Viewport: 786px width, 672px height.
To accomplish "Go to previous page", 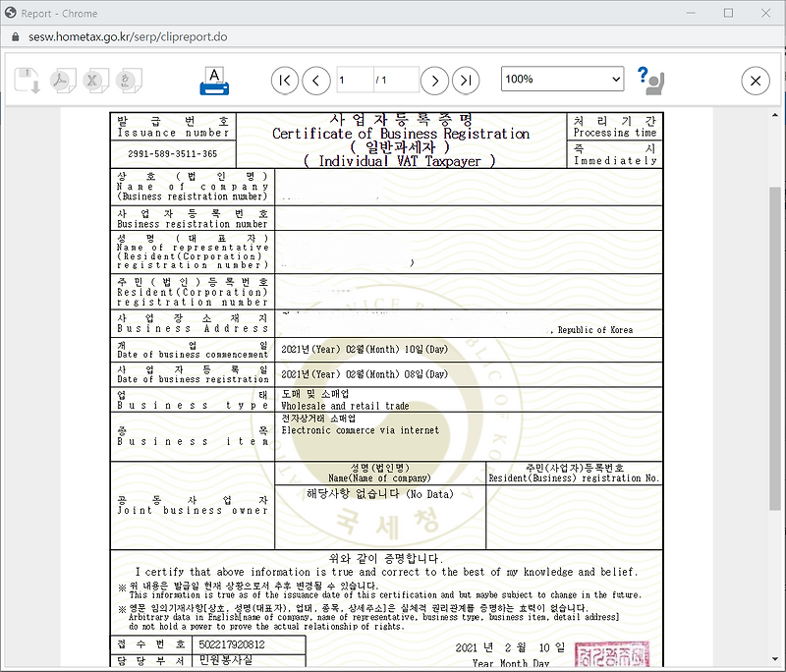I will (x=315, y=81).
